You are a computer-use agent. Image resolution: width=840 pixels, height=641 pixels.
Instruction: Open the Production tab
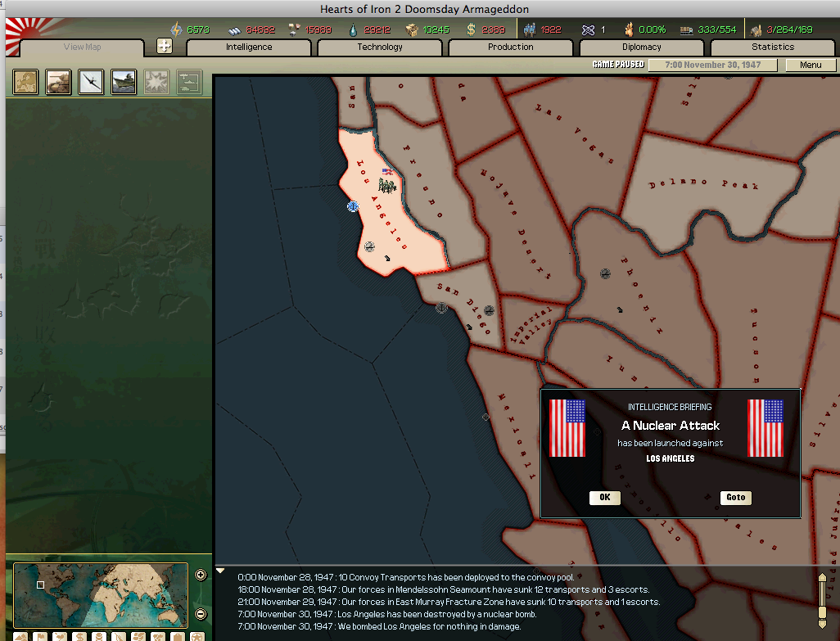511,47
